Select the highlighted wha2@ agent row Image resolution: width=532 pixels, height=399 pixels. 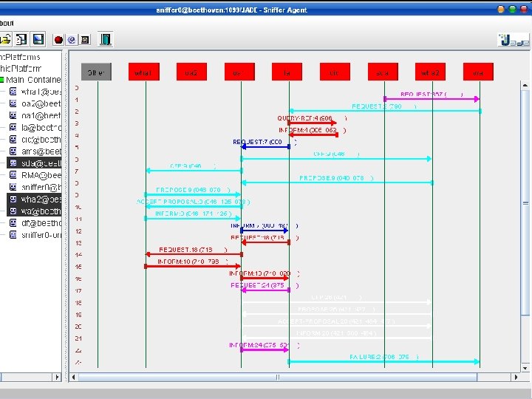34,199
